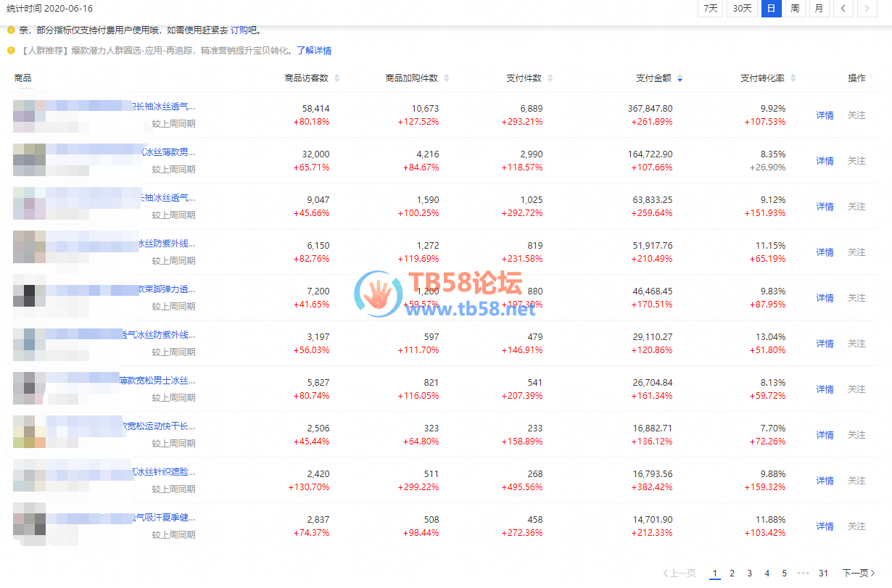Select the 周 time range
Viewport: 892px width, 588px height.
(x=795, y=9)
